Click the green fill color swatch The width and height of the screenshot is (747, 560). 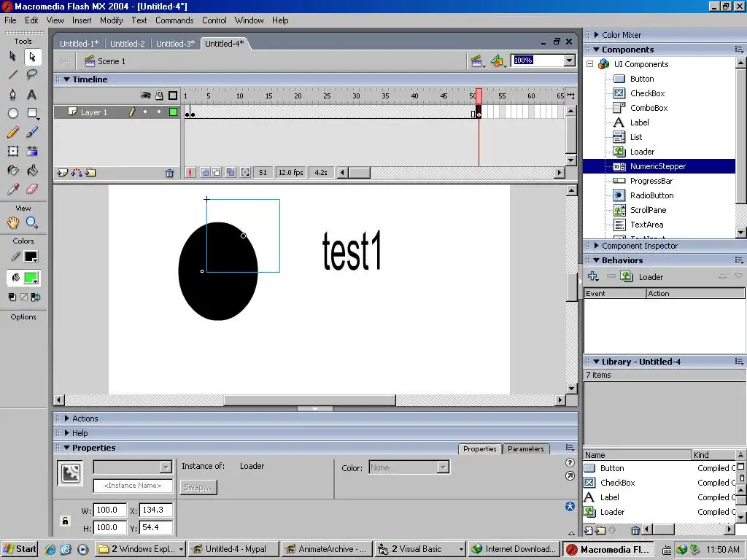[31, 278]
